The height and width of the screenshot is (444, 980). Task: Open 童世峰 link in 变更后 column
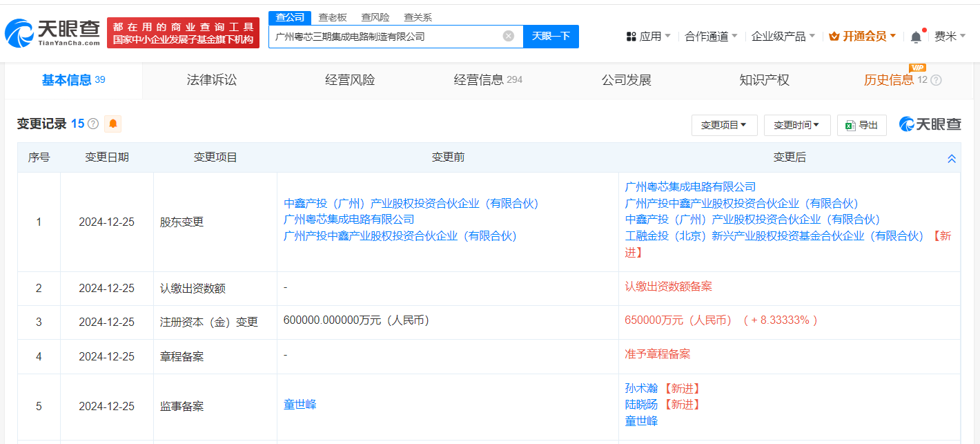tap(641, 421)
